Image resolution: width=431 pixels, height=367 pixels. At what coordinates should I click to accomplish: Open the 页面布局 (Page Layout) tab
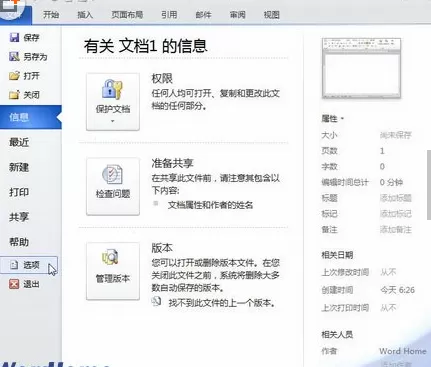(127, 15)
